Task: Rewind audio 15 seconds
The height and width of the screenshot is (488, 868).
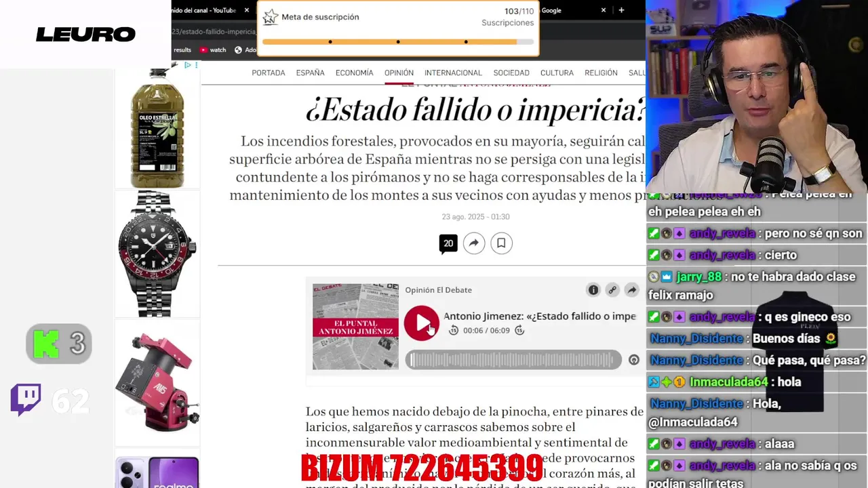Action: pyautogui.click(x=454, y=330)
